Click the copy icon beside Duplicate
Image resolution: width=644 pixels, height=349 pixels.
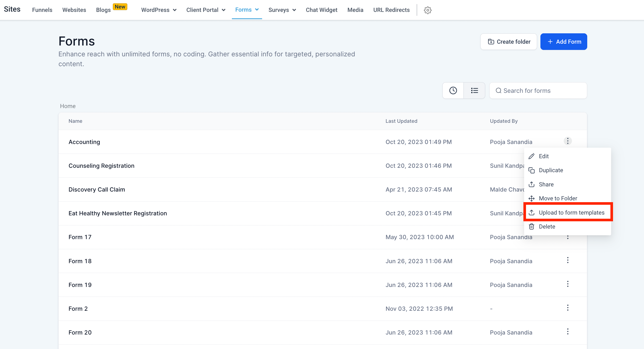pyautogui.click(x=531, y=170)
